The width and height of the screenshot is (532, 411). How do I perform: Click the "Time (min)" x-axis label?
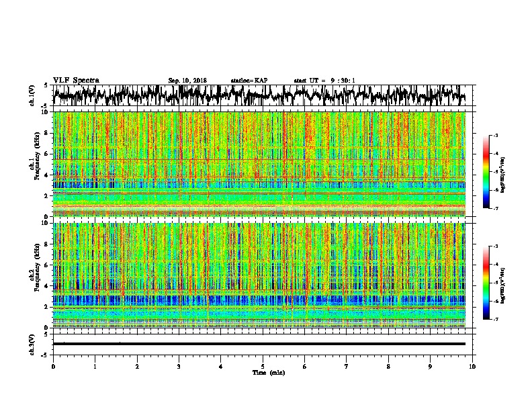tap(269, 373)
